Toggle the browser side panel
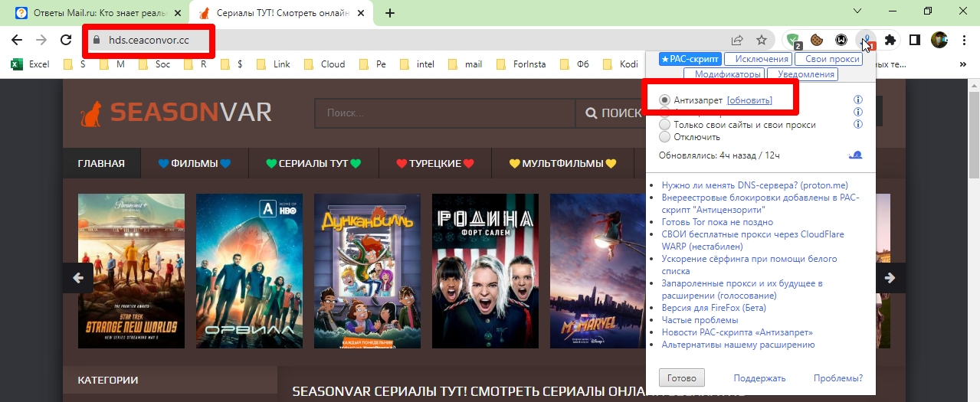 tap(914, 40)
